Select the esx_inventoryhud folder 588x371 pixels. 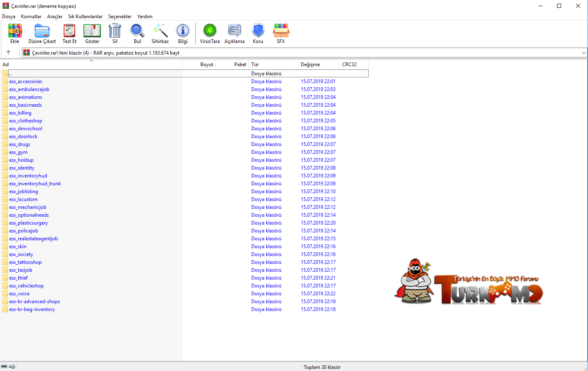pos(28,176)
